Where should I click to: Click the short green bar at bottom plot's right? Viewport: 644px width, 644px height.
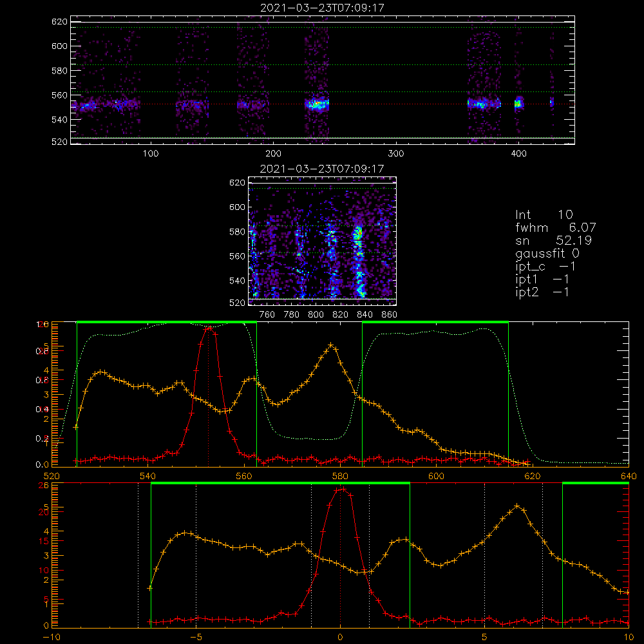[596, 483]
